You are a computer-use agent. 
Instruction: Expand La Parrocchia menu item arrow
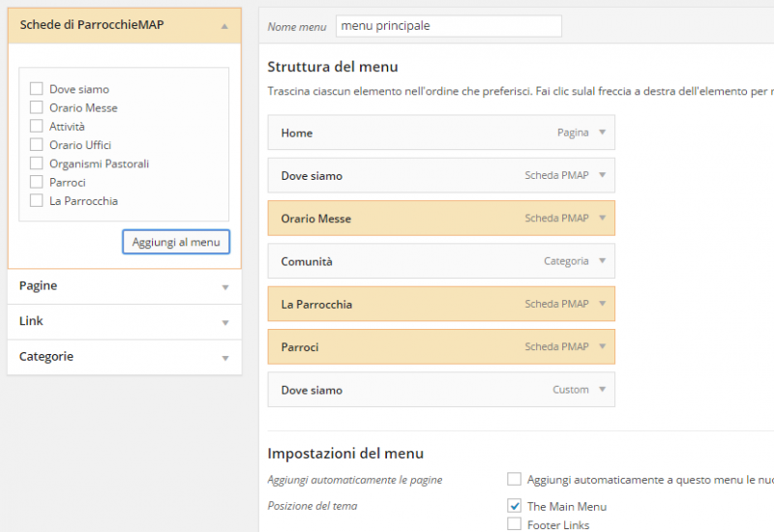tap(602, 304)
